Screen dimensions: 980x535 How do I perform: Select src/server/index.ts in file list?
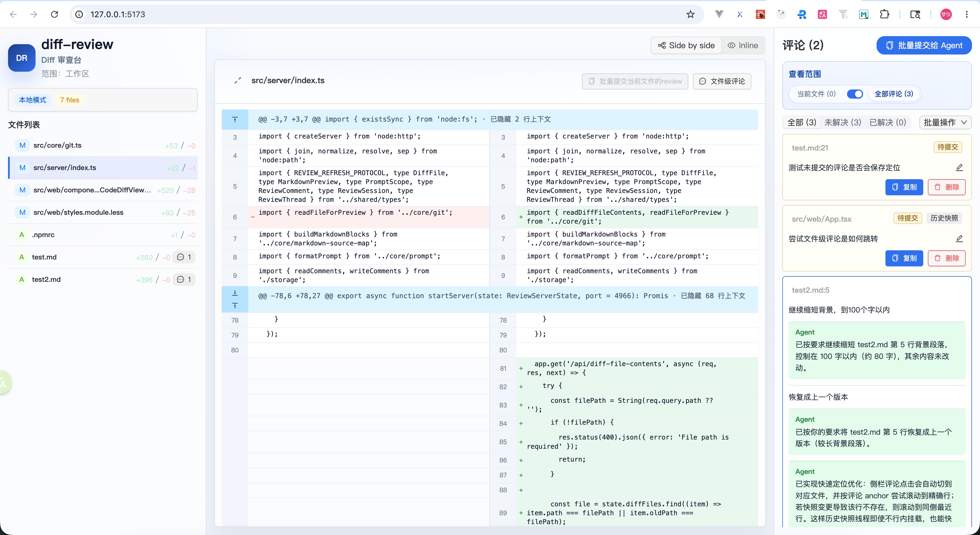pos(103,168)
